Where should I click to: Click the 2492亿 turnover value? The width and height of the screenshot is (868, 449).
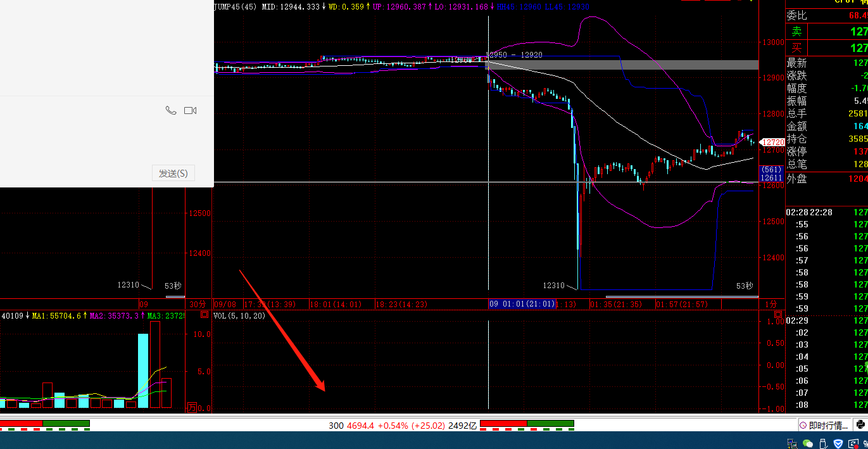click(x=462, y=426)
